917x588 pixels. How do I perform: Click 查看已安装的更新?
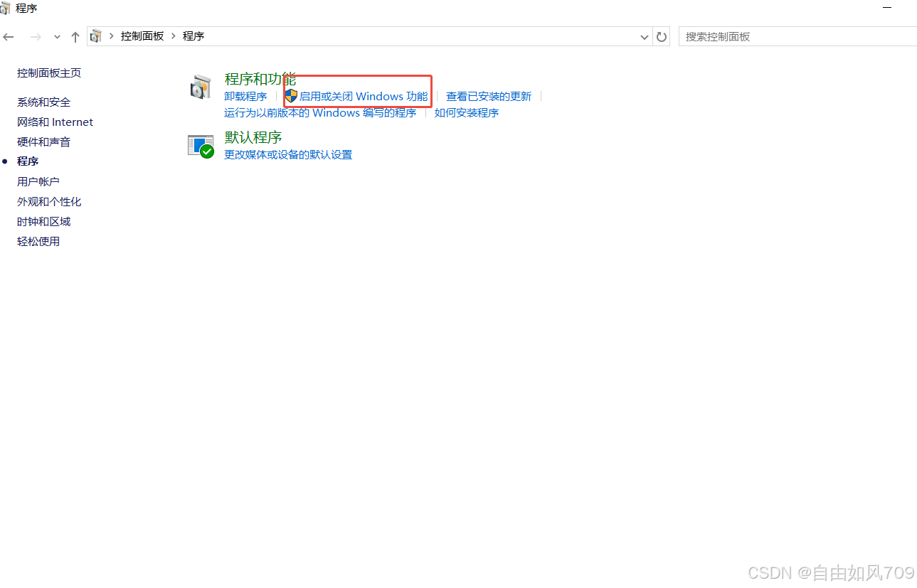(x=489, y=96)
